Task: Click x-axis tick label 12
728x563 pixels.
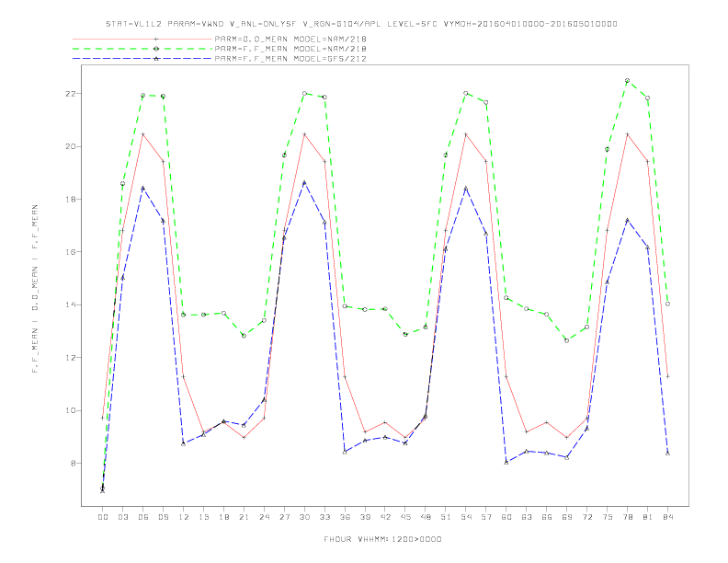Action: (x=184, y=517)
